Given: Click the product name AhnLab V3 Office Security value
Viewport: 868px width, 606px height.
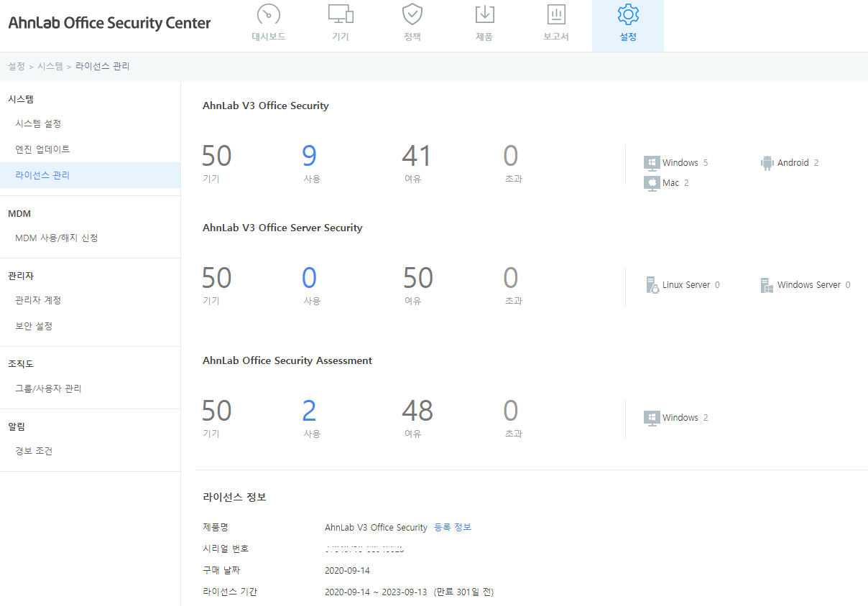Looking at the screenshot, I should pyautogui.click(x=376, y=527).
